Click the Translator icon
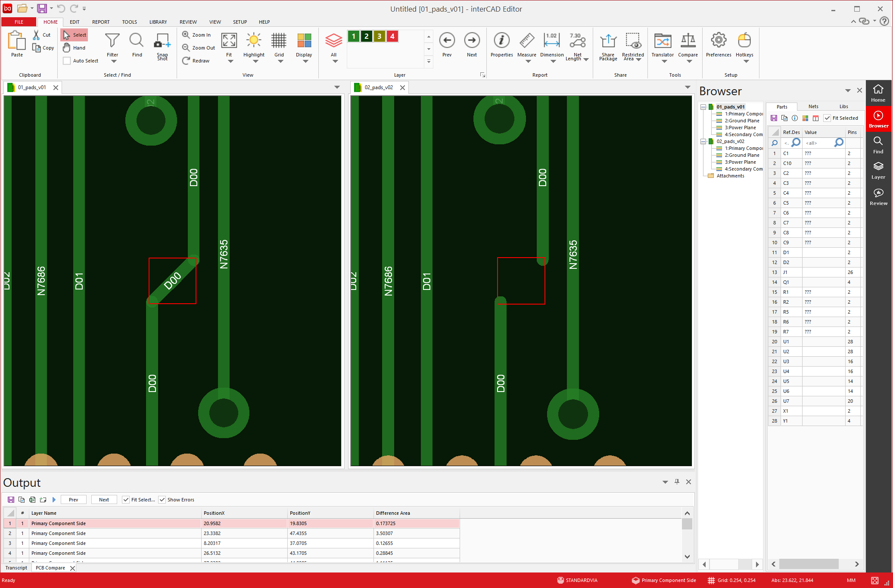Image resolution: width=893 pixels, height=588 pixels. [662, 41]
